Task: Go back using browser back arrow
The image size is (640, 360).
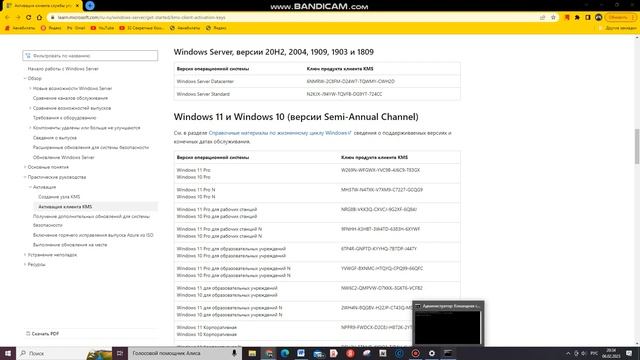Action: click(x=7, y=18)
